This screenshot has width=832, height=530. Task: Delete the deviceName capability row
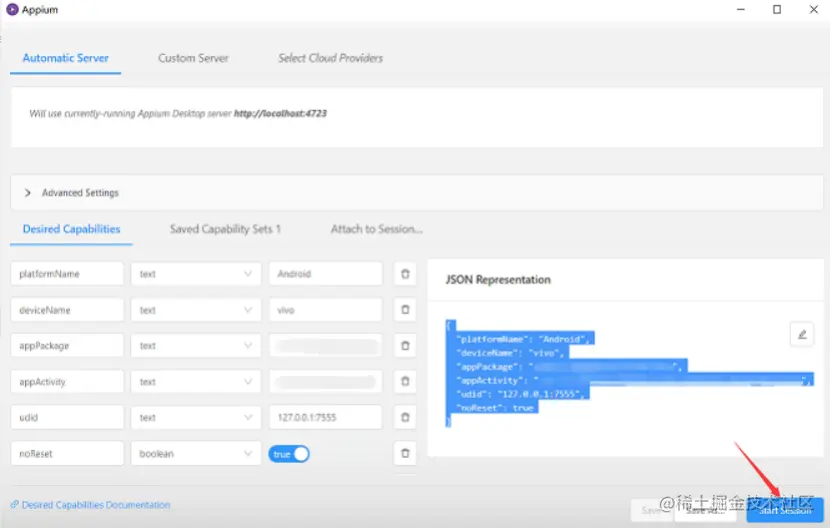coord(405,310)
